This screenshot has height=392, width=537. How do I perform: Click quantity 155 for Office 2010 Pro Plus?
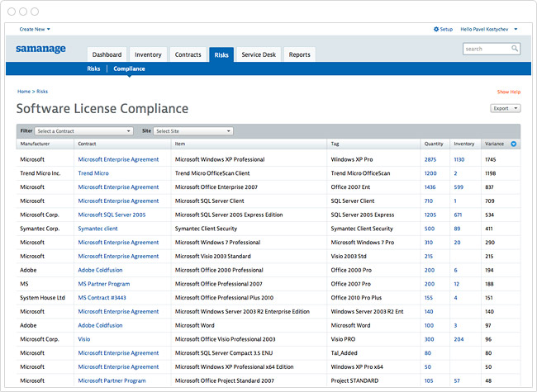(x=429, y=298)
